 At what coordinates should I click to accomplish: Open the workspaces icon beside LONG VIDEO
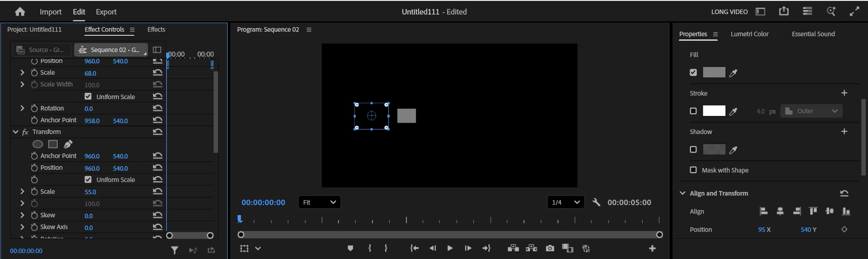point(760,12)
